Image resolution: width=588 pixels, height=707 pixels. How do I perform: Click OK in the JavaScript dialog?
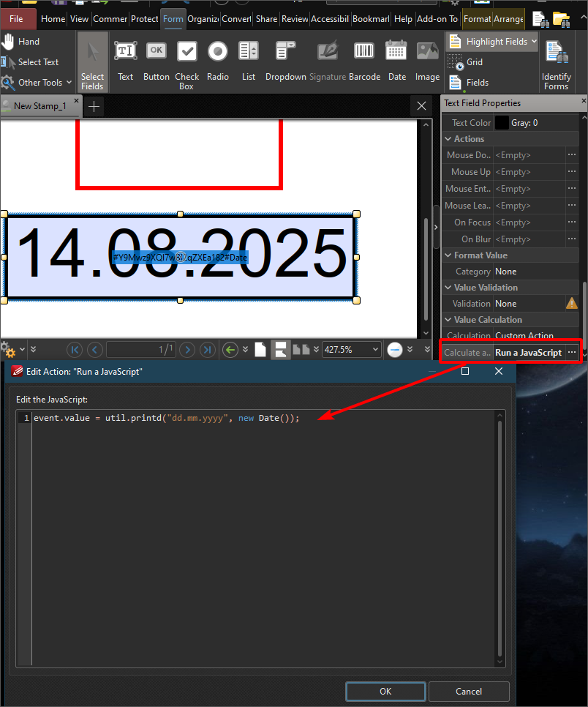pyautogui.click(x=385, y=692)
